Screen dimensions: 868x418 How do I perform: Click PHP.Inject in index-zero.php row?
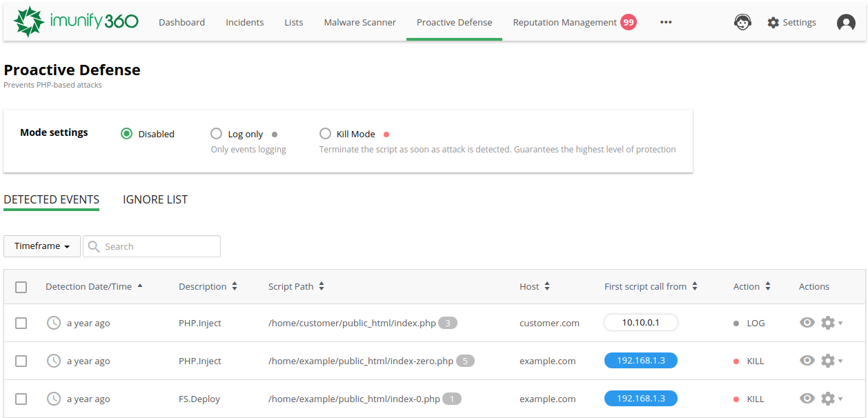coord(200,361)
